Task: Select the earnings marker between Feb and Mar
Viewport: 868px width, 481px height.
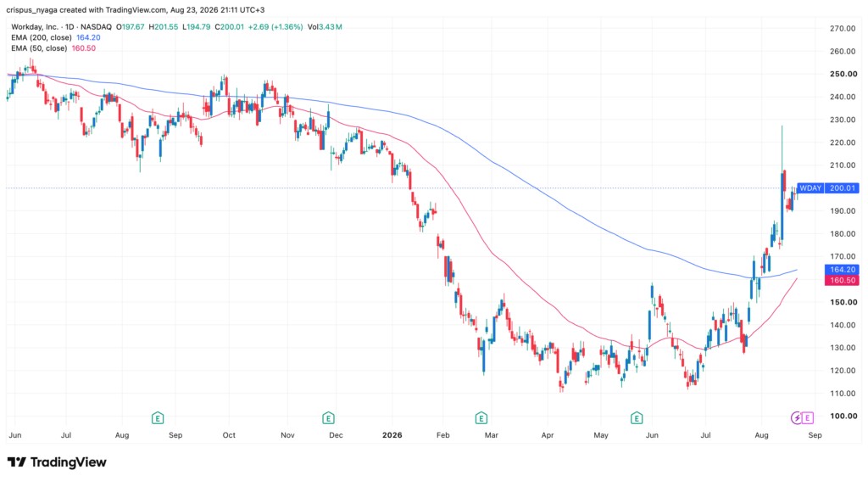Action: (481, 418)
